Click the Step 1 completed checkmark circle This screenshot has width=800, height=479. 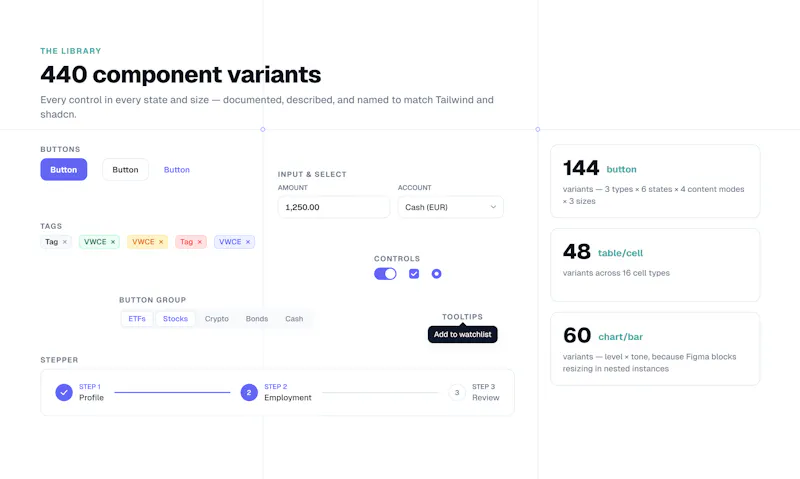tap(64, 392)
